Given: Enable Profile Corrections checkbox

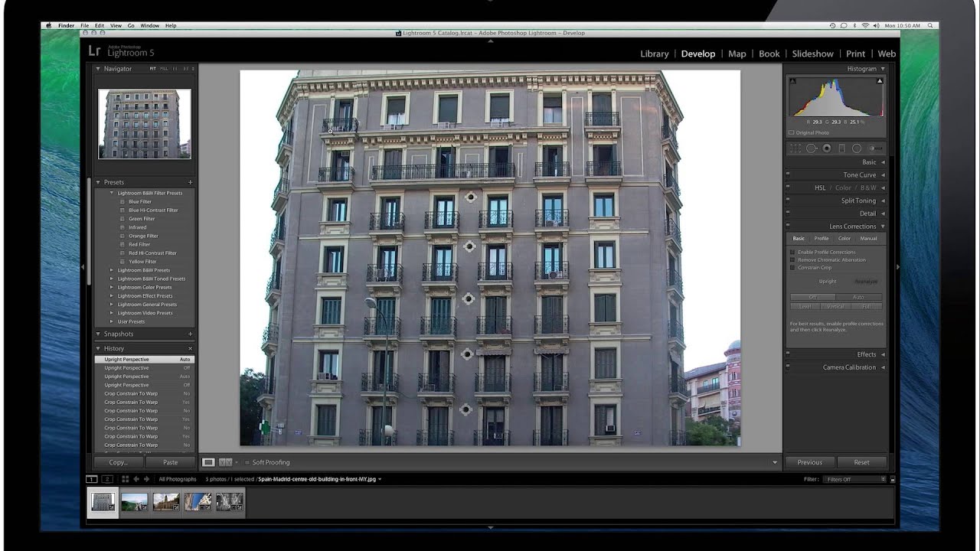Looking at the screenshot, I should [x=792, y=252].
